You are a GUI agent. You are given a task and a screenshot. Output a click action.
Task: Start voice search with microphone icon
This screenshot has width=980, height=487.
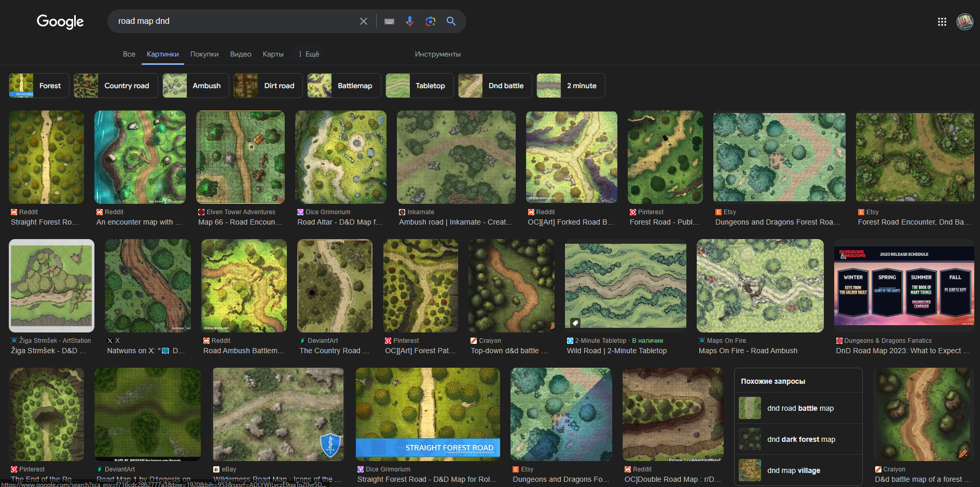click(x=409, y=21)
